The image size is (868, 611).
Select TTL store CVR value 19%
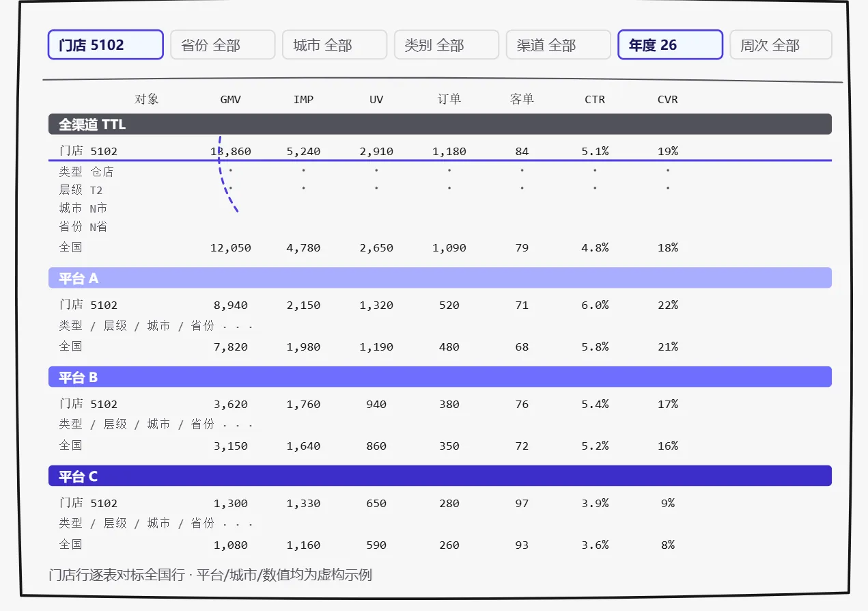668,152
